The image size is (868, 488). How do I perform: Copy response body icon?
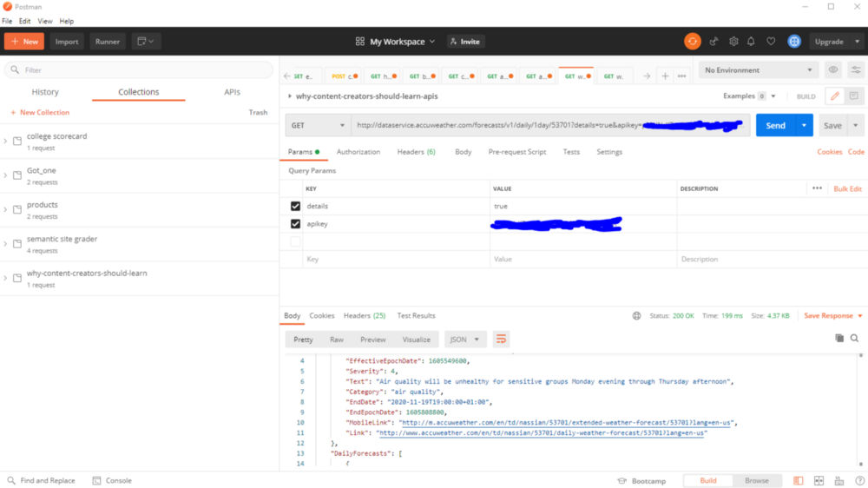[839, 338]
